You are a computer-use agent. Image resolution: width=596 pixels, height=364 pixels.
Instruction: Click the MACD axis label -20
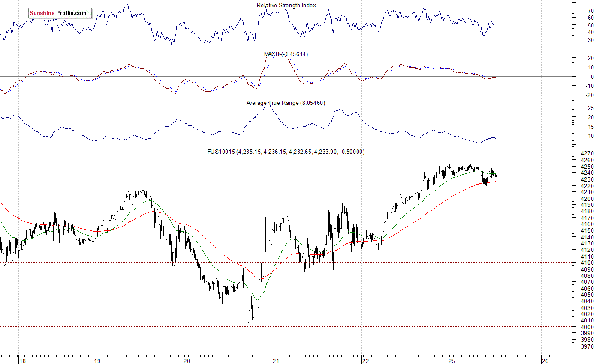[x=590, y=95]
